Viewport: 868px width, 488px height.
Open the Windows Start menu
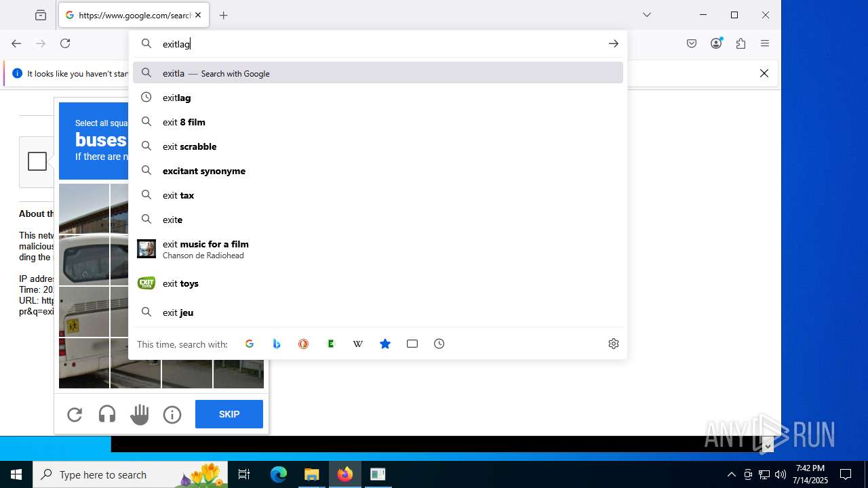[16, 474]
